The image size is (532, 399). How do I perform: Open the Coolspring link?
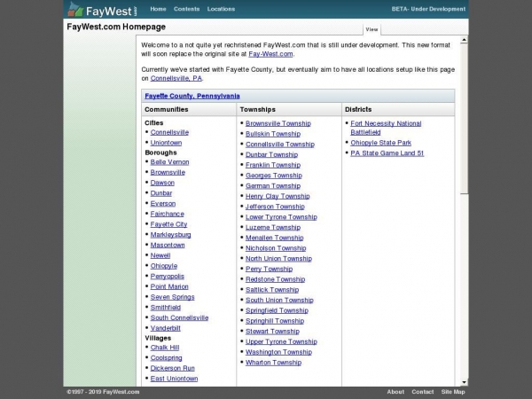click(x=167, y=358)
